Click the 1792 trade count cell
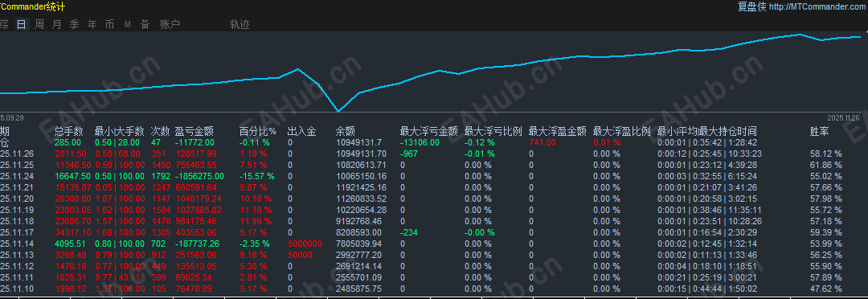 [x=160, y=176]
